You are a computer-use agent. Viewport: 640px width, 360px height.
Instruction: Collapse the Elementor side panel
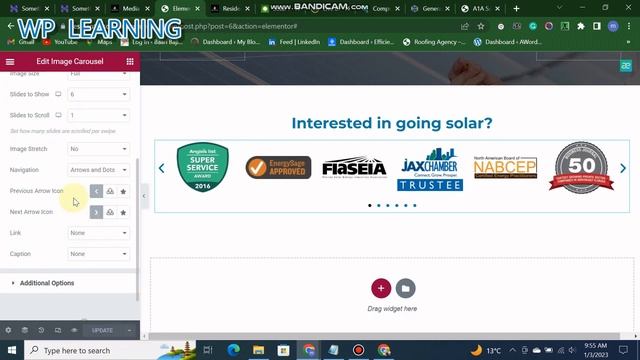point(144,196)
